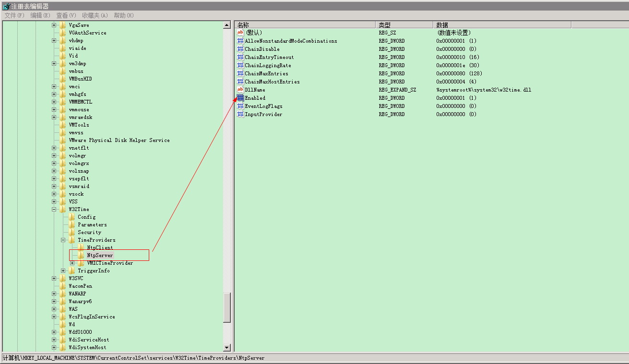Open the 文件 menu
Image resolution: width=629 pixels, height=364 pixels.
[x=12, y=15]
